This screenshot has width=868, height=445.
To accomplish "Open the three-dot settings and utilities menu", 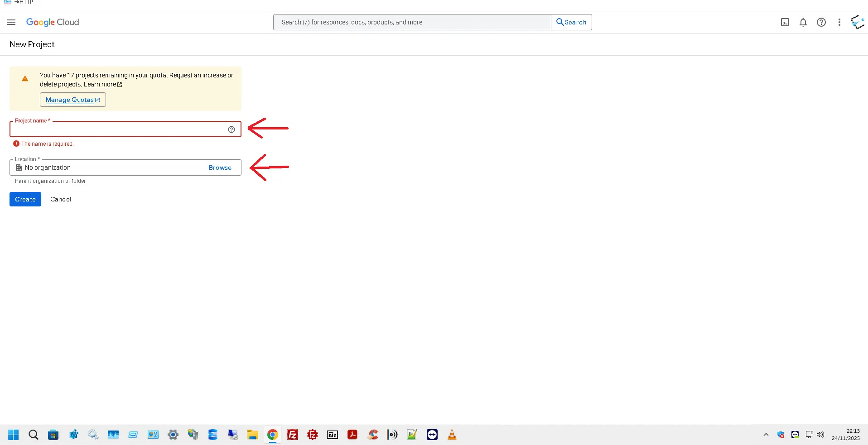I will pos(839,22).
